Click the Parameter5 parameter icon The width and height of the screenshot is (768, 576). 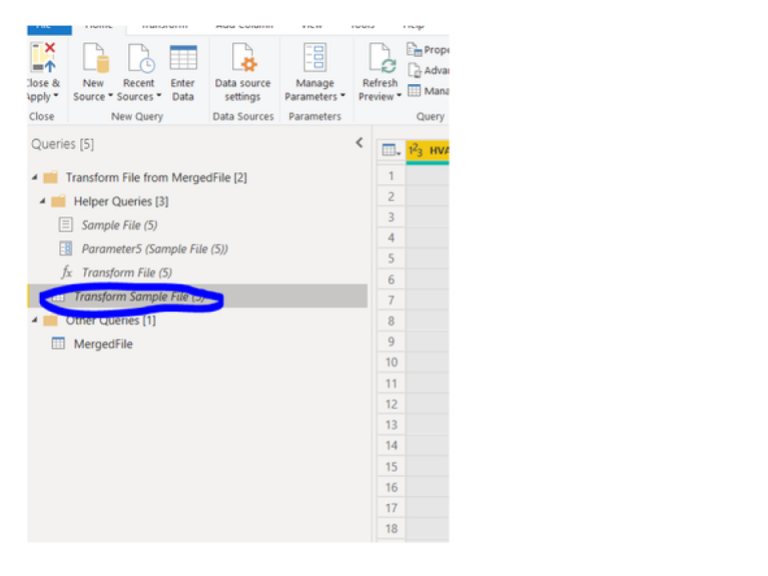(x=66, y=249)
